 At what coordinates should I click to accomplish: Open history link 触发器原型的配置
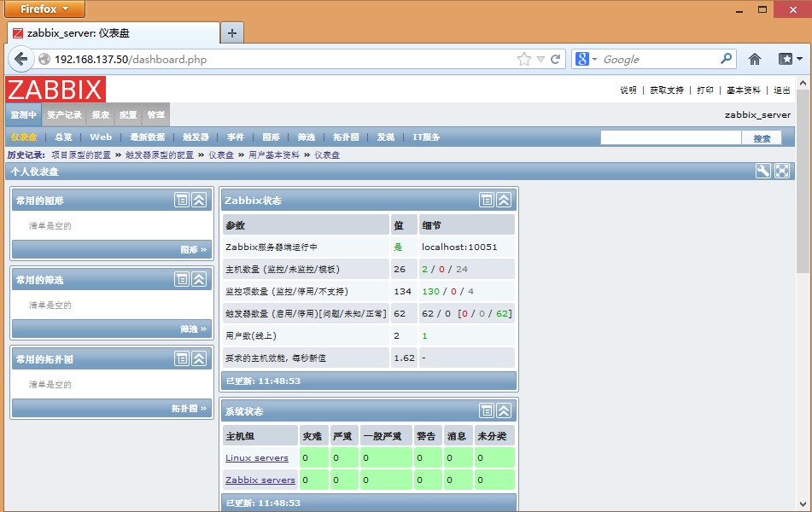[160, 154]
